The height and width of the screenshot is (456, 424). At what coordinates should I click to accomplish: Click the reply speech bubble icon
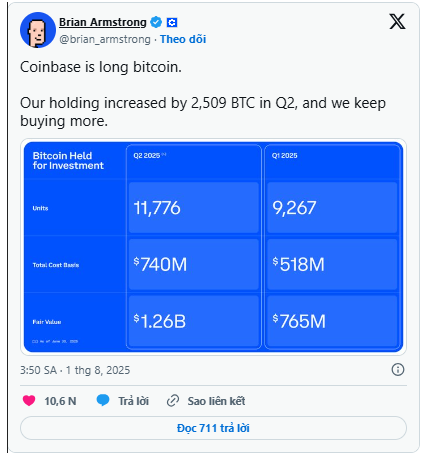pos(103,400)
